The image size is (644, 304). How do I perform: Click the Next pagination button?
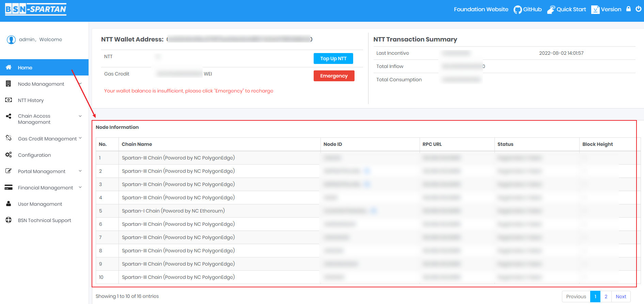pyautogui.click(x=621, y=297)
